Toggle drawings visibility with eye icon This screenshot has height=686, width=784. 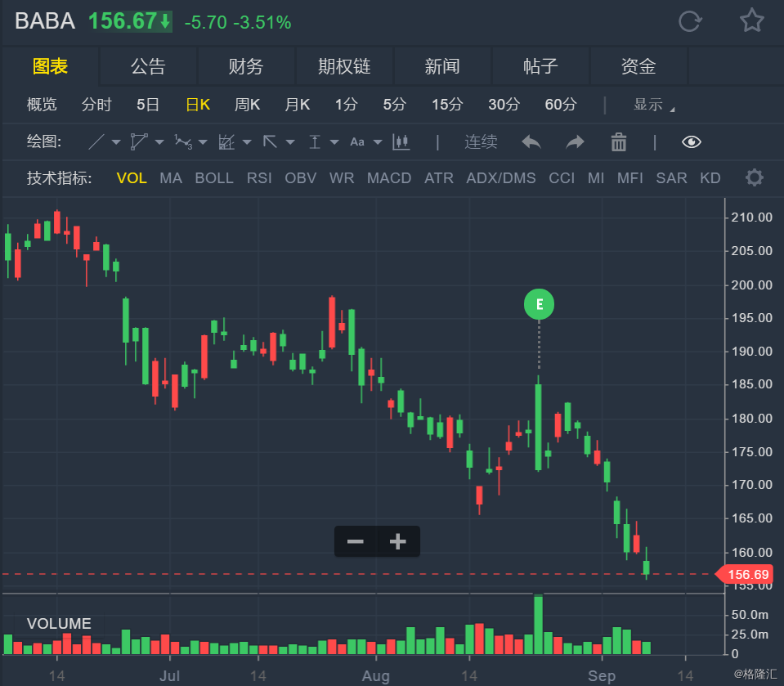[692, 142]
